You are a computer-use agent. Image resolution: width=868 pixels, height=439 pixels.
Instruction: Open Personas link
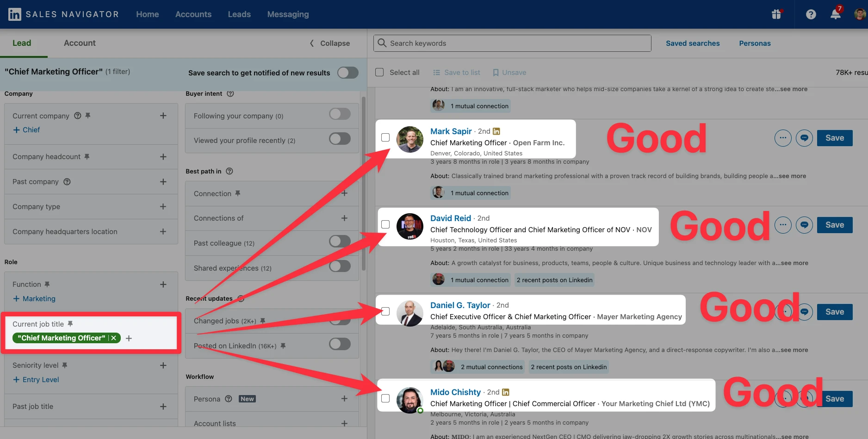point(755,43)
